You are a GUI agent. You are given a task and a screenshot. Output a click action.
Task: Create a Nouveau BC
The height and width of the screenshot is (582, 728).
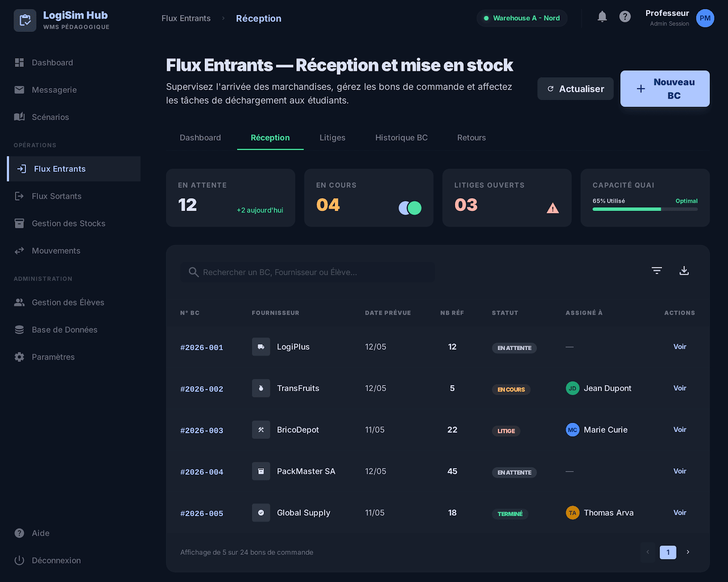pyautogui.click(x=665, y=89)
